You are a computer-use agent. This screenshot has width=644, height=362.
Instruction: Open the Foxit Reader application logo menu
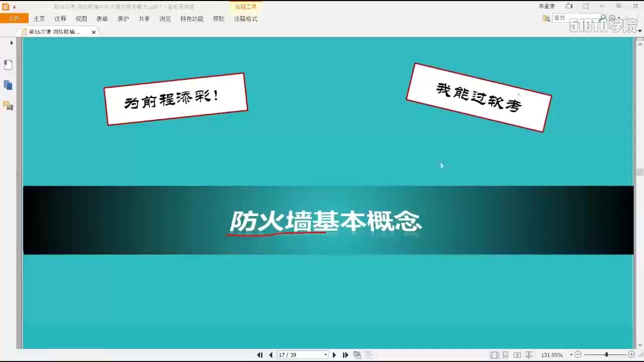[6, 7]
